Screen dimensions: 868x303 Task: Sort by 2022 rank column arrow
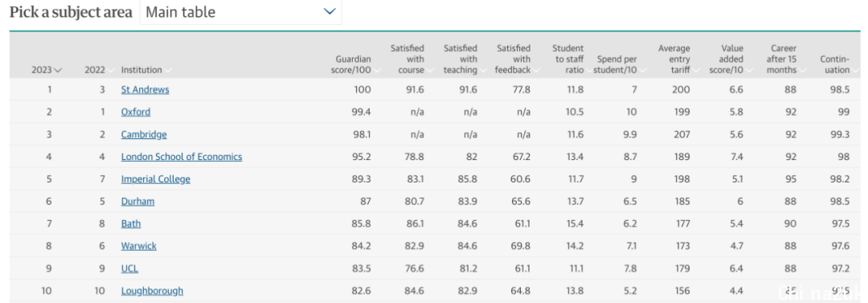click(x=111, y=71)
